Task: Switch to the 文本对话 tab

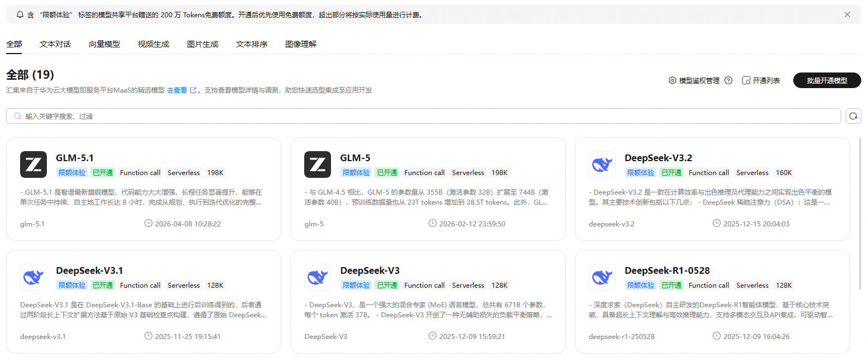Action: [55, 44]
